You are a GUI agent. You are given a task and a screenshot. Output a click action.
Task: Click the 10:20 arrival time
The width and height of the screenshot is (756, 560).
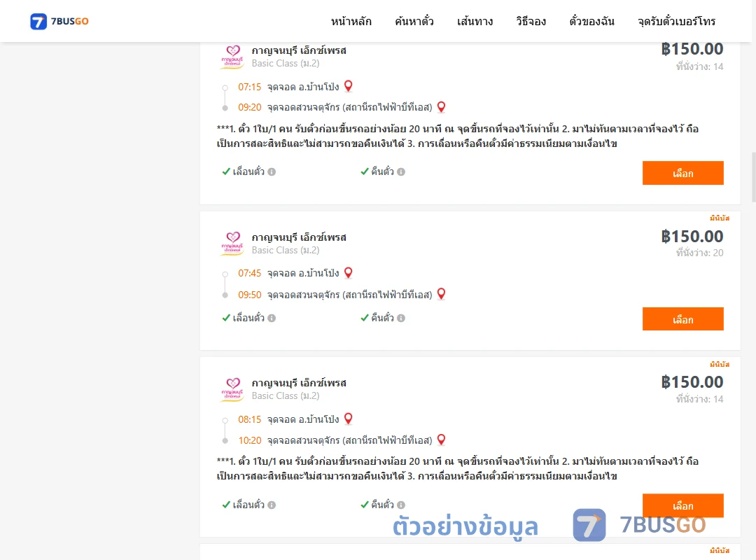(249, 440)
